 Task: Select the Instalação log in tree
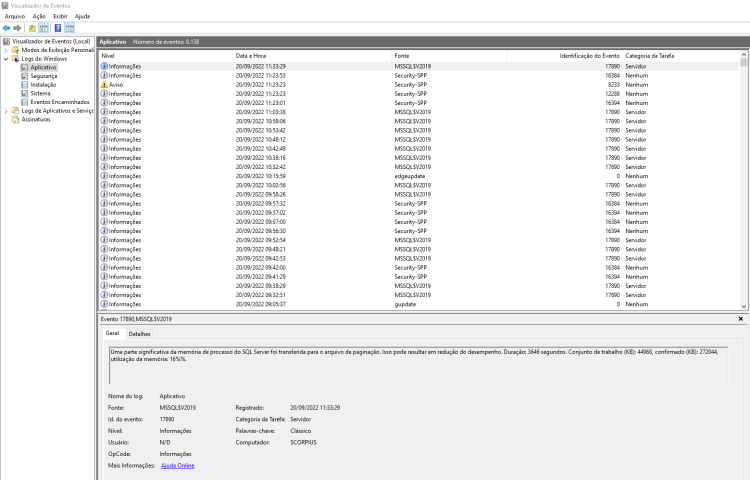click(44, 85)
